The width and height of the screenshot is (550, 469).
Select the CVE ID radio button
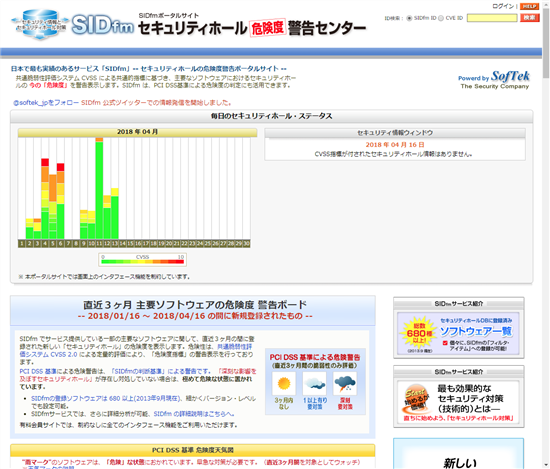(441, 18)
